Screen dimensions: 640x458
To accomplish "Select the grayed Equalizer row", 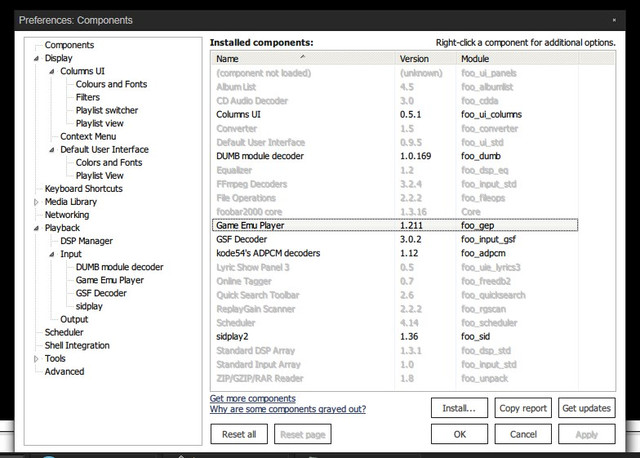I will point(395,170).
